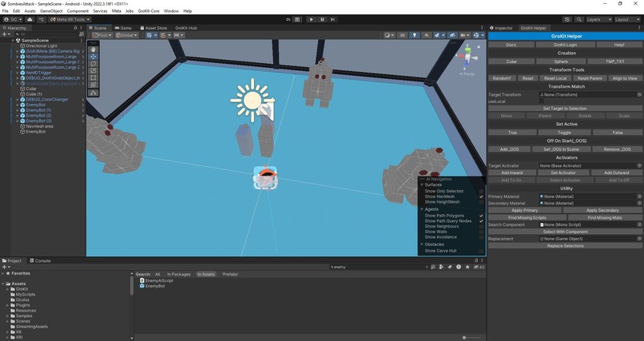Select the Scale tool in Scene overlay
This screenshot has width=644, height=341.
93,70
